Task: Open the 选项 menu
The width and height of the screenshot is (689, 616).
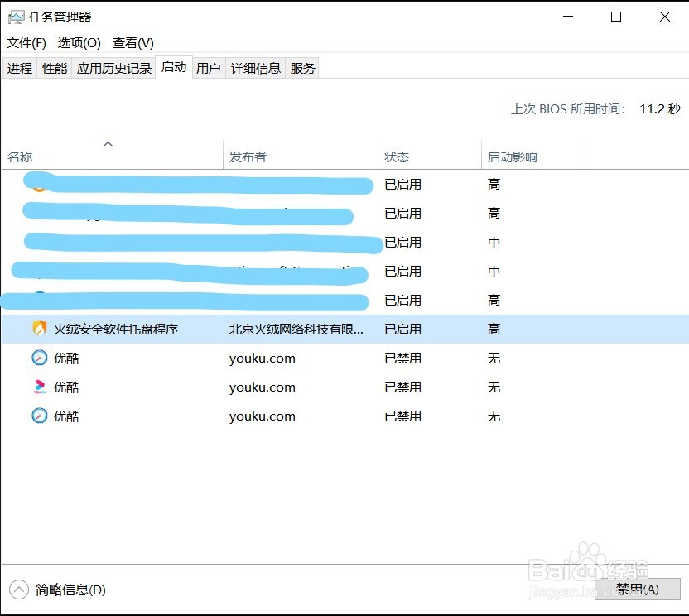Action: (77, 42)
